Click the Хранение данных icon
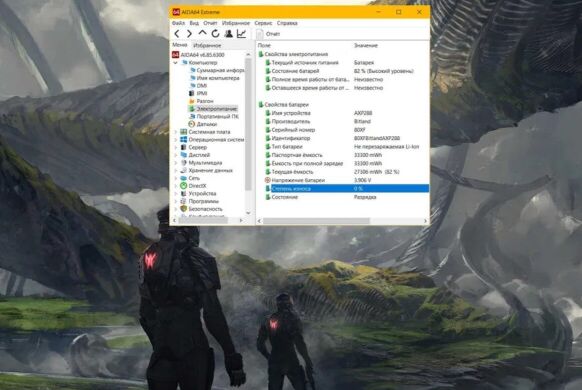This screenshot has width=582, height=390. 183,170
